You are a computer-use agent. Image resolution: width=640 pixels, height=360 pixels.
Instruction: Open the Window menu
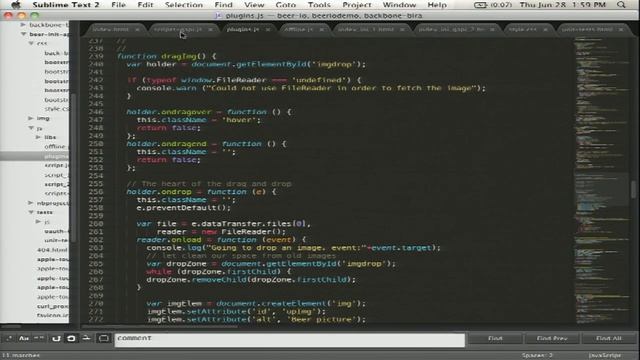pos(399,5)
